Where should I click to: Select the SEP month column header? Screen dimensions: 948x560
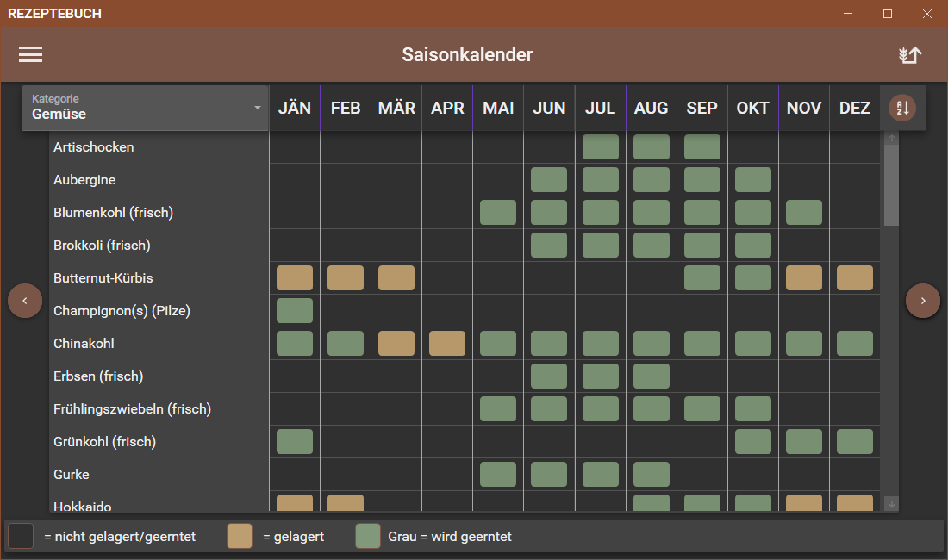click(702, 109)
